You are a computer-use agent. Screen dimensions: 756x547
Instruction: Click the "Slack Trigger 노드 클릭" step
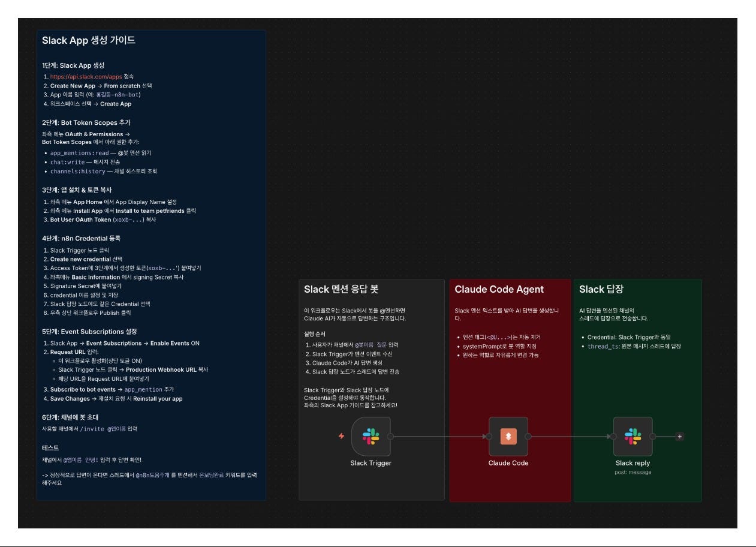80,250
